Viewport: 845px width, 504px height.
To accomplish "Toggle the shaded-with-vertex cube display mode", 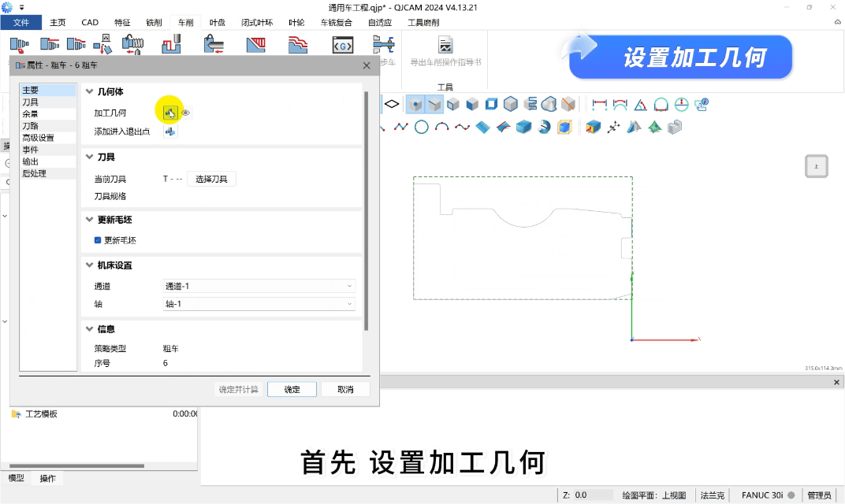I will click(415, 104).
